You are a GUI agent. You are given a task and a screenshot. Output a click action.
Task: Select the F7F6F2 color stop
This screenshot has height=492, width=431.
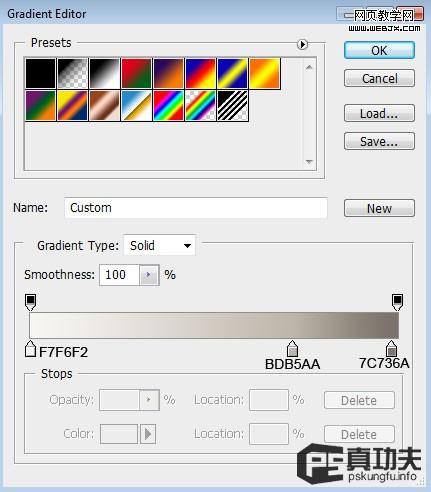30,349
